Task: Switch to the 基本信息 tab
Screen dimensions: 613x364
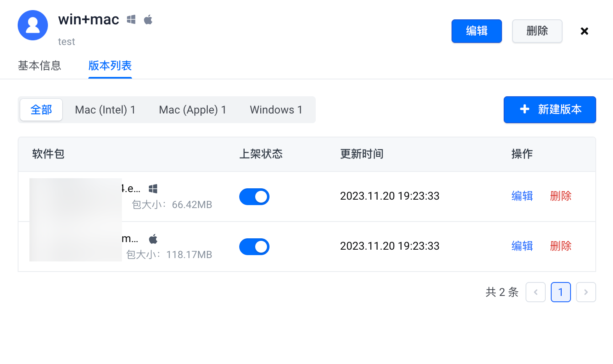Action: pos(40,66)
